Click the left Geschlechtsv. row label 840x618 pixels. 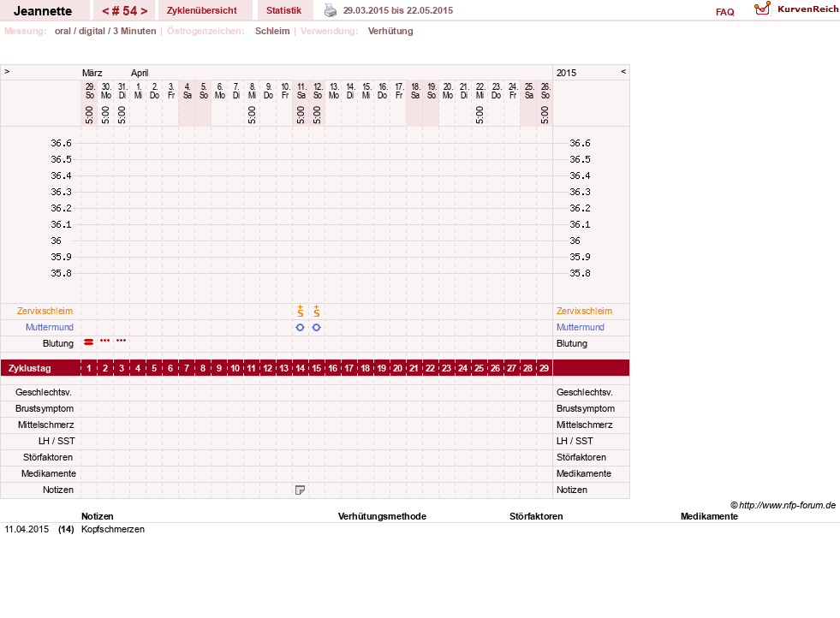pos(44,393)
